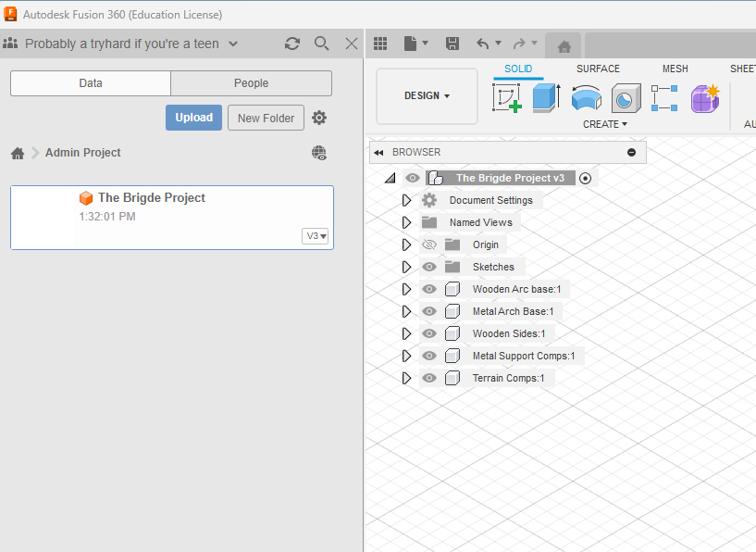The height and width of the screenshot is (552, 756).
Task: Open undo history dropdown arrow
Action: pyautogui.click(x=499, y=43)
